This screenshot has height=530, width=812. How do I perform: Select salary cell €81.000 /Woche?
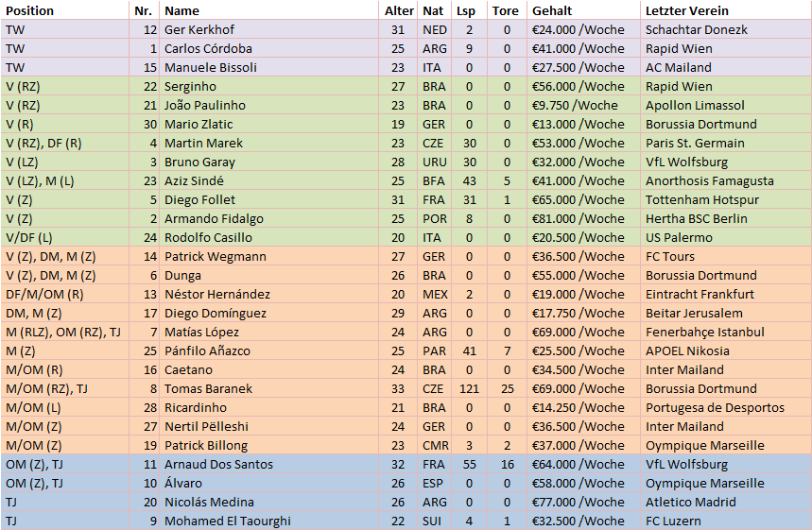(x=583, y=218)
